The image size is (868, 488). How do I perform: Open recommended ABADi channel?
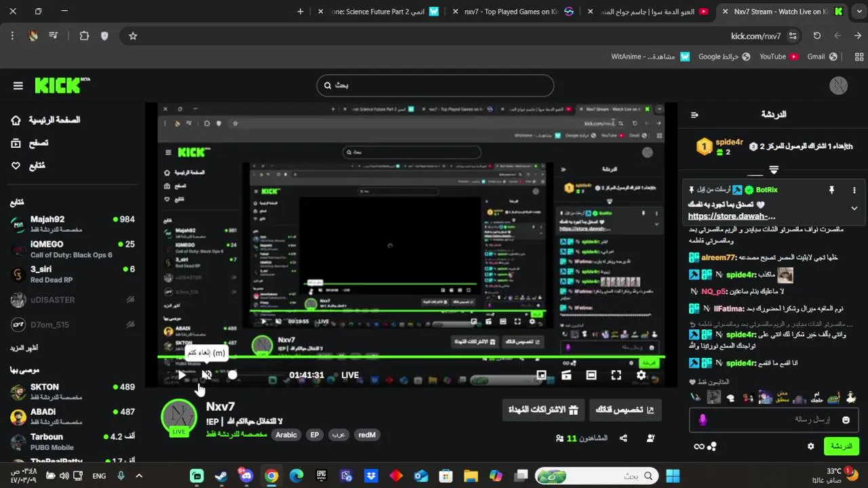tap(73, 416)
